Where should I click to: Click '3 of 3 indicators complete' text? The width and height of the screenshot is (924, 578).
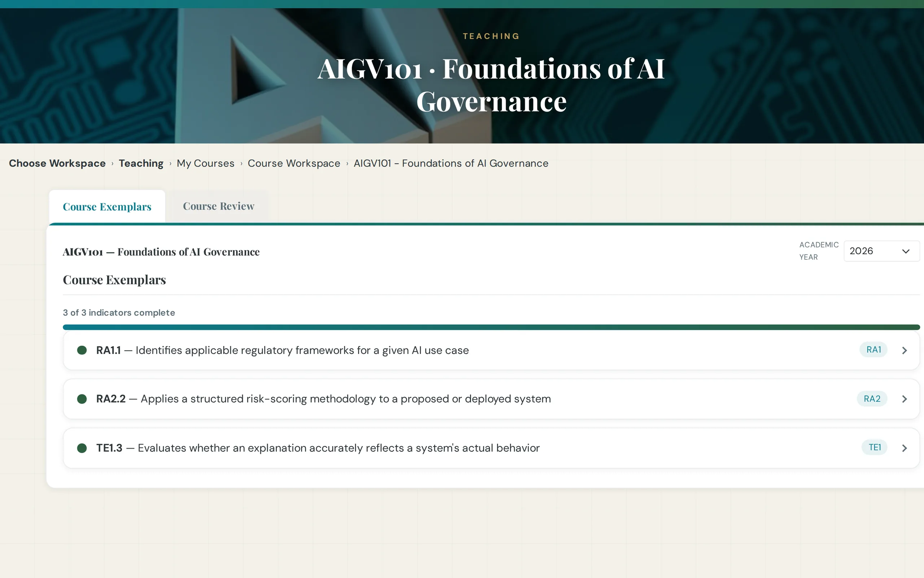pyautogui.click(x=119, y=313)
